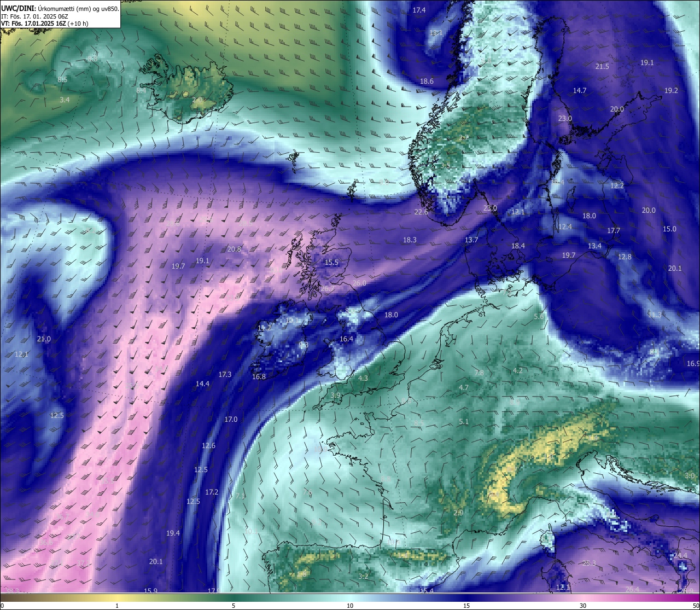Screen dimensions: 700x610
Task: Click the colour scale tick labelled 10
Action: (x=350, y=606)
